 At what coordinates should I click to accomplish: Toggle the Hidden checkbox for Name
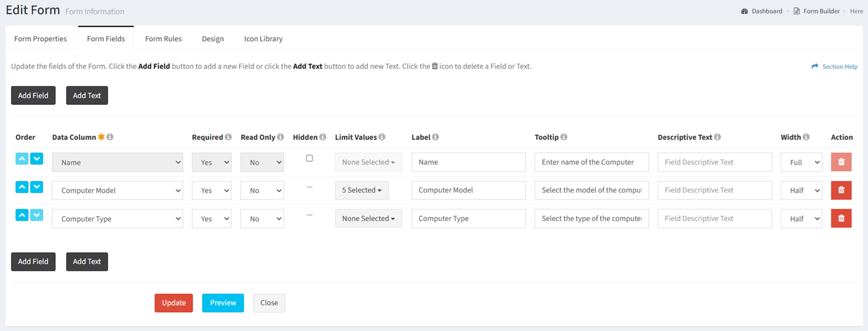[310, 158]
